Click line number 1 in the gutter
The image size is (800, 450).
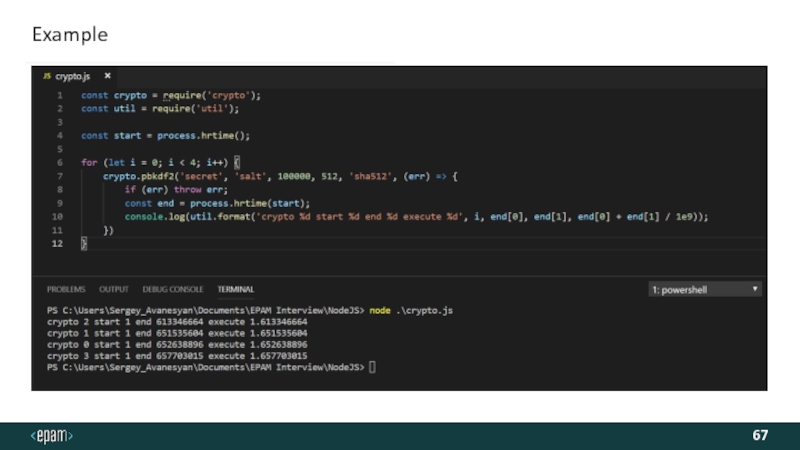[x=59, y=95]
